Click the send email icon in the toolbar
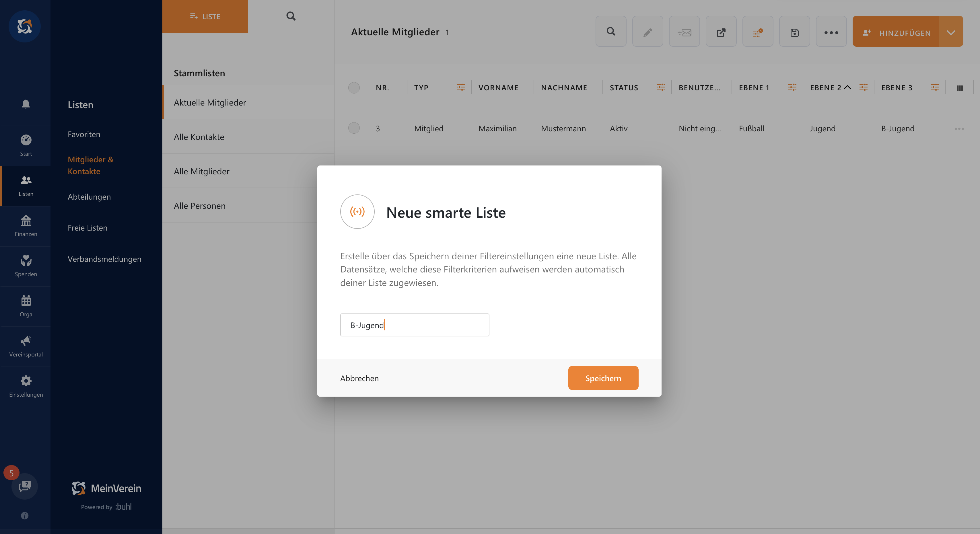The height and width of the screenshot is (534, 980). pyautogui.click(x=685, y=31)
